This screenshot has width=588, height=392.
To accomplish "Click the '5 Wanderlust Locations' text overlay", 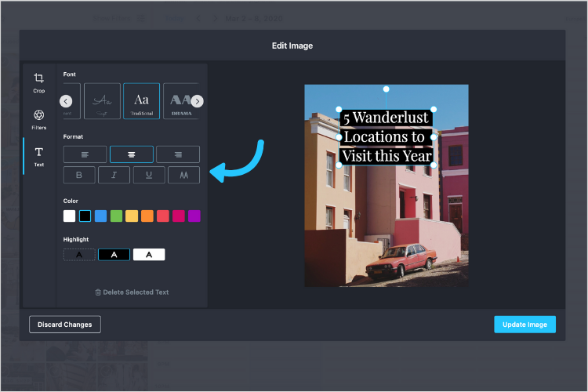I will (x=387, y=137).
